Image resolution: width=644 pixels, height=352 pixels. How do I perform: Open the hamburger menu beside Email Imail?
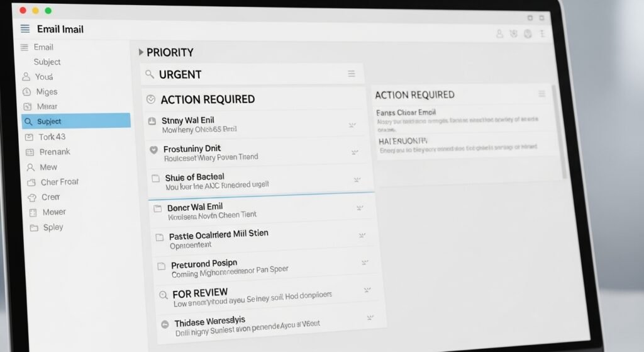(x=25, y=29)
